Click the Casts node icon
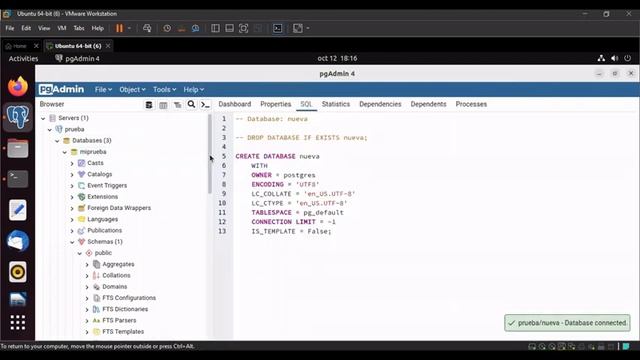Viewport: 640px width, 360px height. [81, 163]
